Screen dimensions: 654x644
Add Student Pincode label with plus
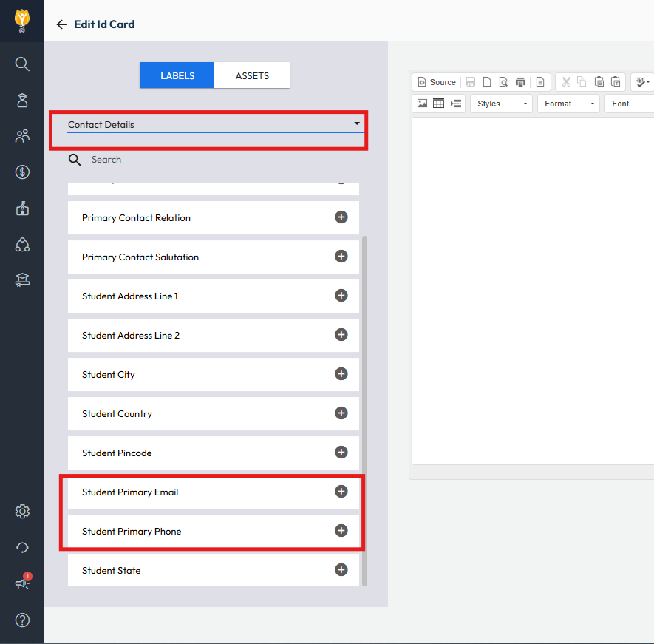tap(341, 453)
